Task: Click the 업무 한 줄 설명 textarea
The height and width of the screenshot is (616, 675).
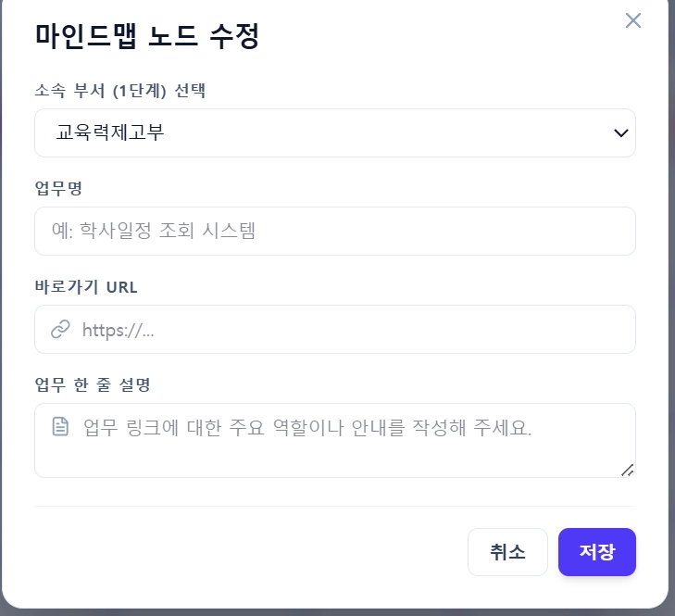Action: pos(335,440)
